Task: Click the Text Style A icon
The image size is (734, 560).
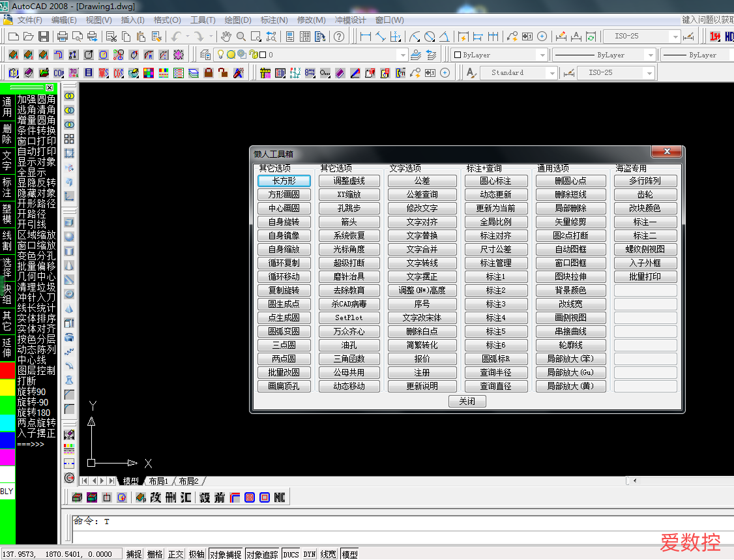Action: 471,72
